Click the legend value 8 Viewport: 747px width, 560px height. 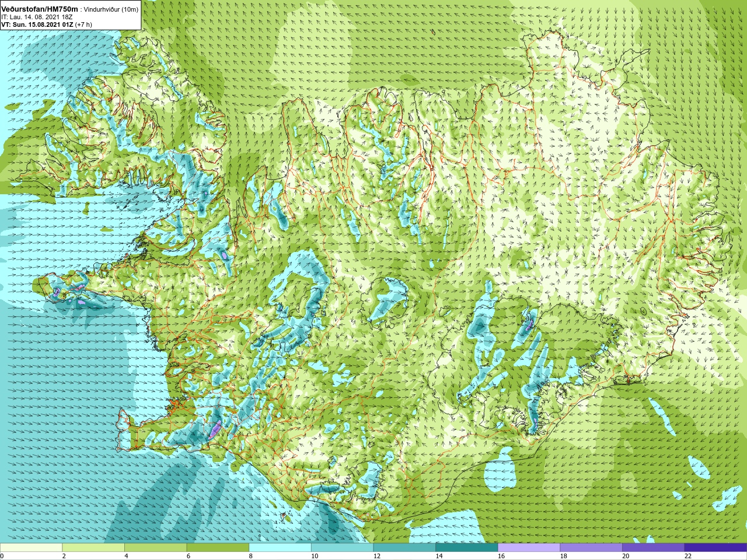[251, 556]
